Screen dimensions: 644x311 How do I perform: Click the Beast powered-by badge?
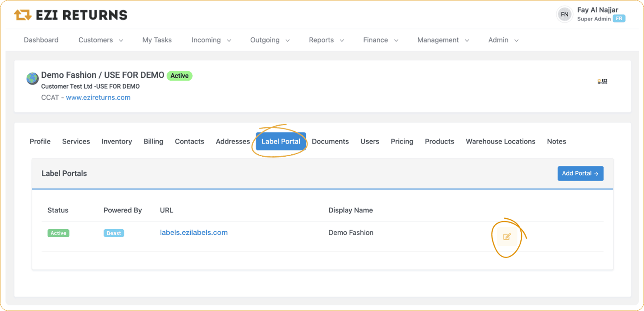(114, 233)
